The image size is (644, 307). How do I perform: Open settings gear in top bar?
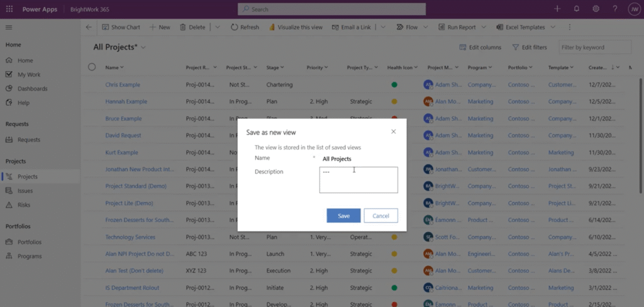596,9
